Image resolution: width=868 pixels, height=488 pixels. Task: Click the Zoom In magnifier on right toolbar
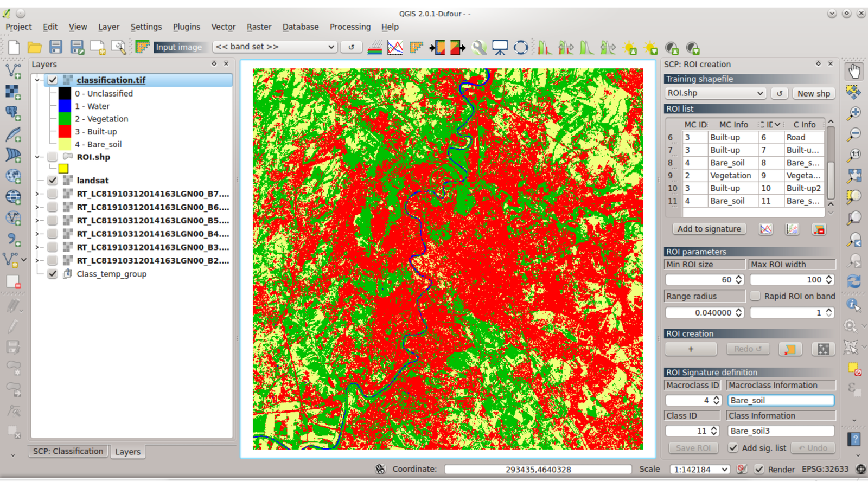tap(854, 113)
